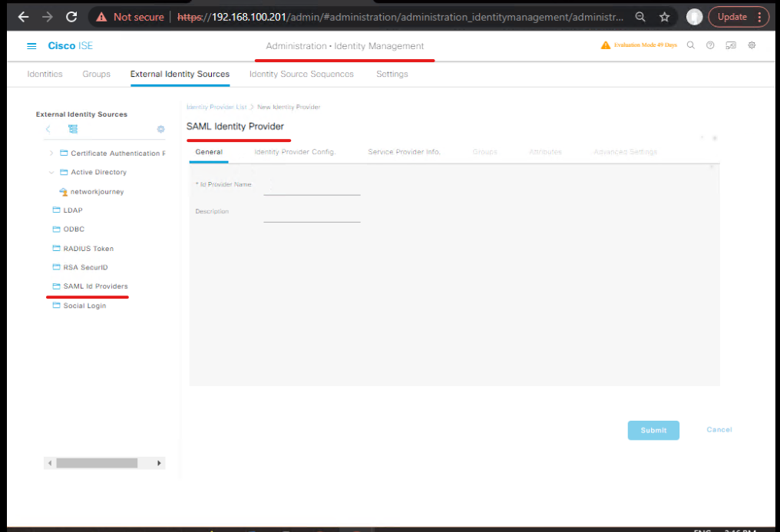780x532 pixels.
Task: Click the Submit button
Action: (x=653, y=431)
